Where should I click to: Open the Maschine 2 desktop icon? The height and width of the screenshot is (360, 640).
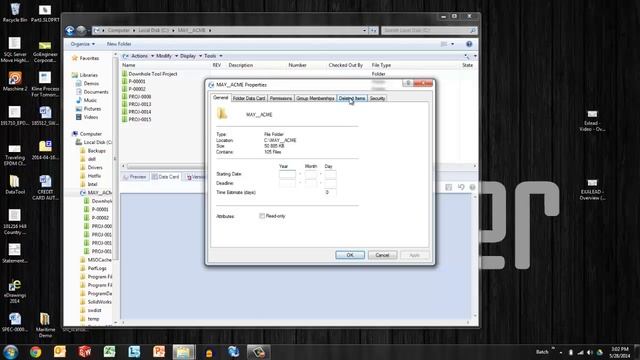coord(15,81)
